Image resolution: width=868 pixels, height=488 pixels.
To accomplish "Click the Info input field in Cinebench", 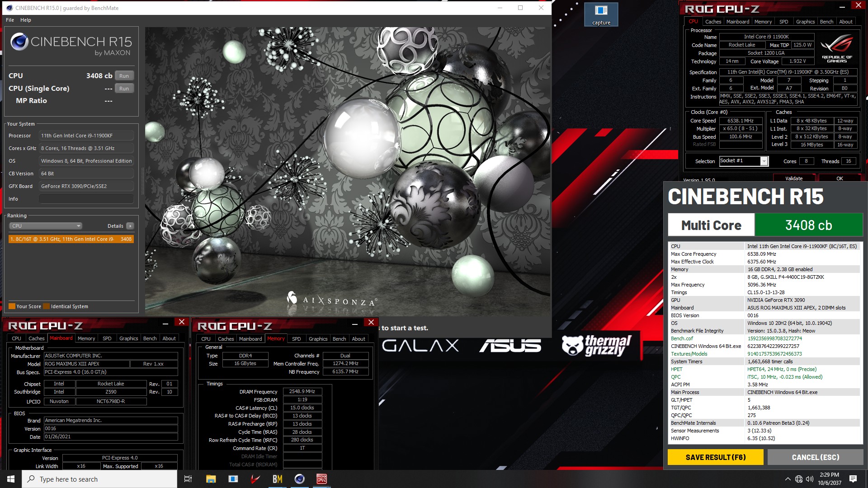I will click(x=86, y=199).
